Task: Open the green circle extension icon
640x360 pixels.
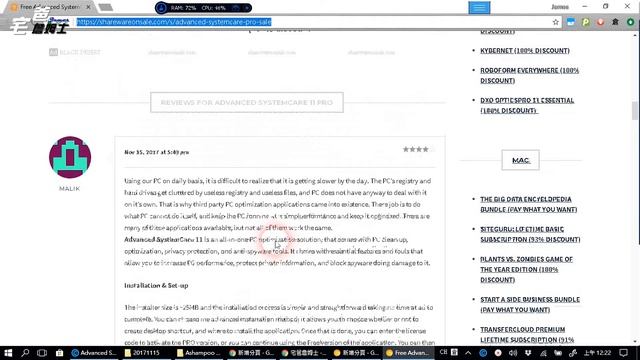Action: pyautogui.click(x=631, y=22)
